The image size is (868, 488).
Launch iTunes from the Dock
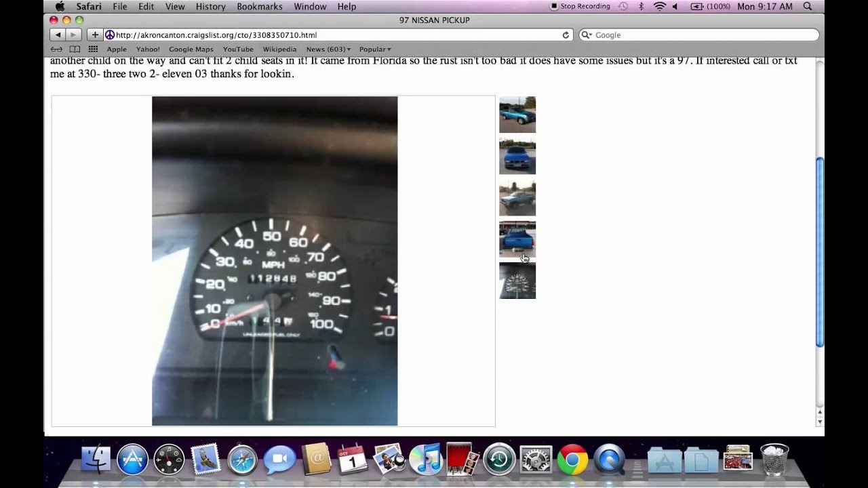pos(426,460)
